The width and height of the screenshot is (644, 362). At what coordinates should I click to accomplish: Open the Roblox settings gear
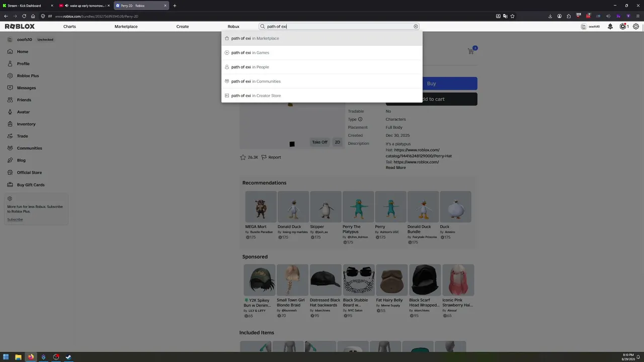click(x=636, y=26)
